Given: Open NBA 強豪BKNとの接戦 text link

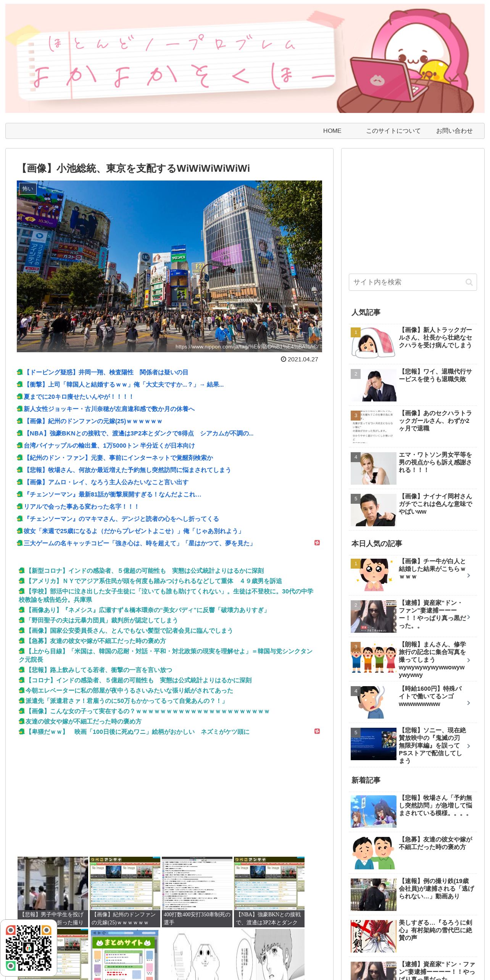Looking at the screenshot, I should pyautogui.click(x=139, y=433).
